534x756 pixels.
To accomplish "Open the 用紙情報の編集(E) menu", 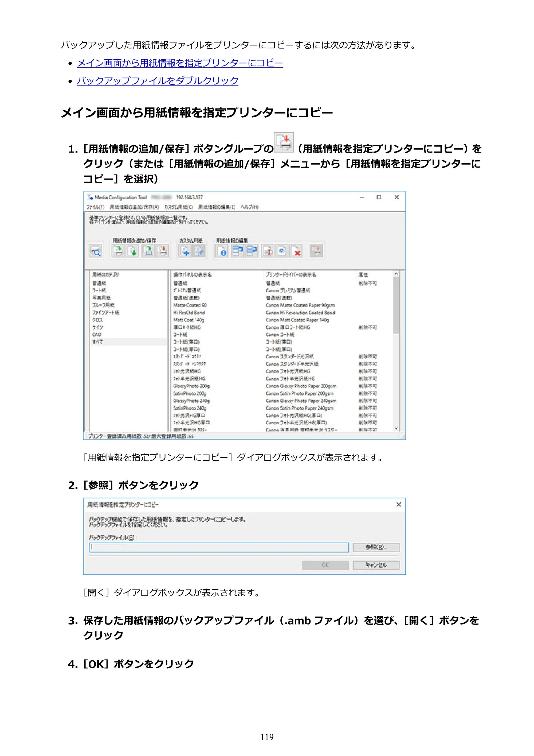I will 217,207.
